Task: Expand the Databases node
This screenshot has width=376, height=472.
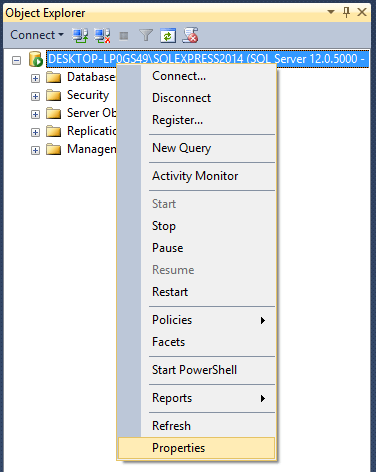Action: (35, 78)
